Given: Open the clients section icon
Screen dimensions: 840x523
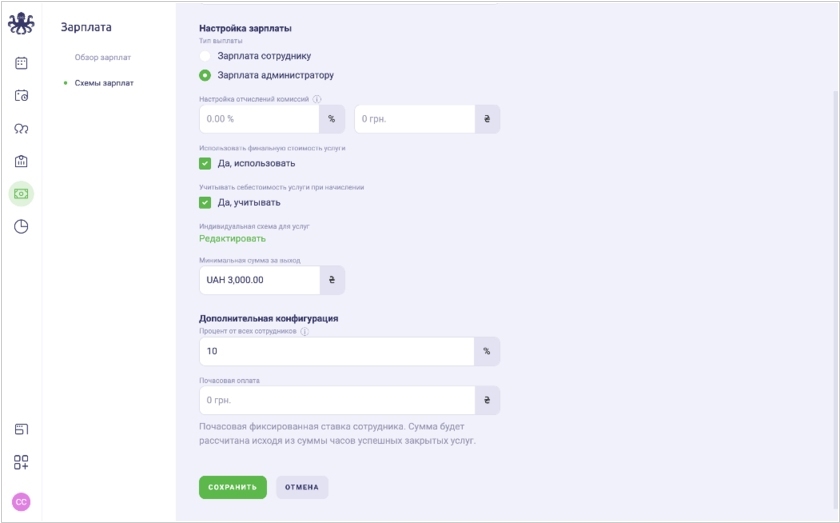Looking at the screenshot, I should (21, 128).
